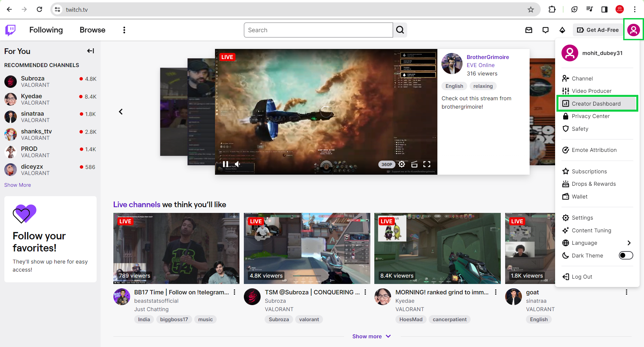Select diceyzx in recommended channels
This screenshot has width=644, height=347.
50,170
